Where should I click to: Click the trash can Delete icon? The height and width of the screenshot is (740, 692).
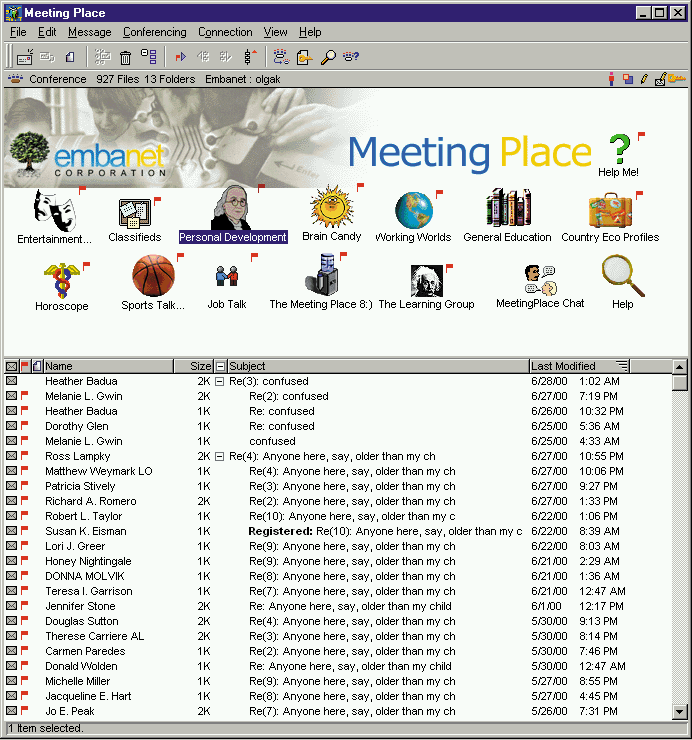click(x=125, y=58)
